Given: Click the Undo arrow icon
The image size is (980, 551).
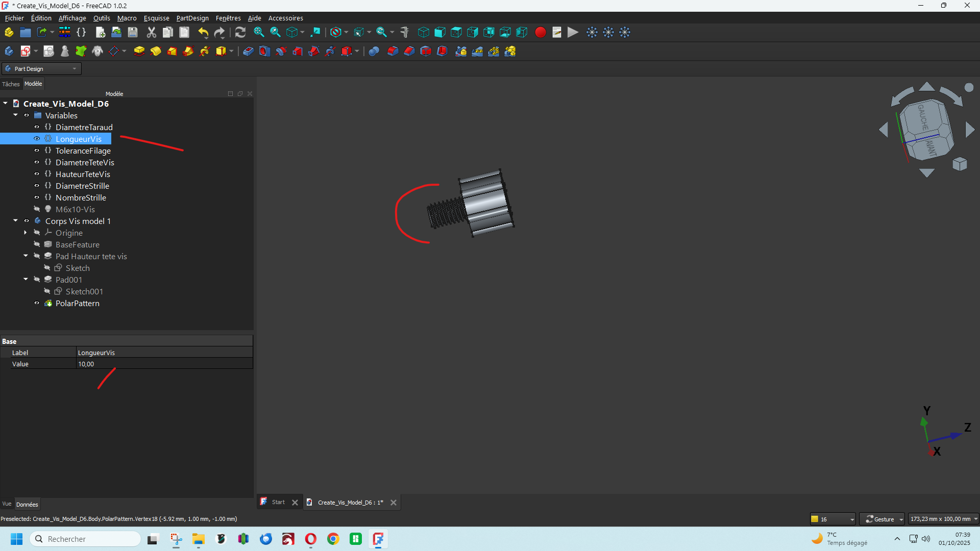Looking at the screenshot, I should (203, 32).
